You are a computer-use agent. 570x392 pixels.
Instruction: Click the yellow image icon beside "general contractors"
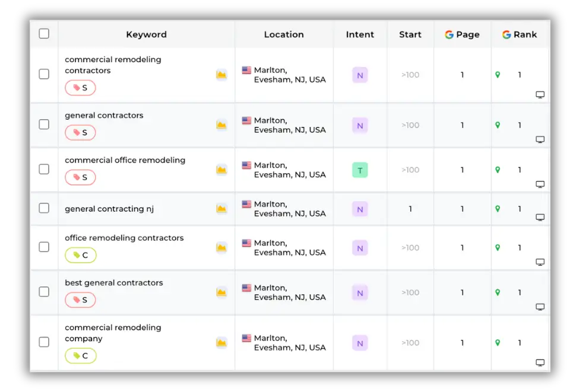(x=221, y=125)
